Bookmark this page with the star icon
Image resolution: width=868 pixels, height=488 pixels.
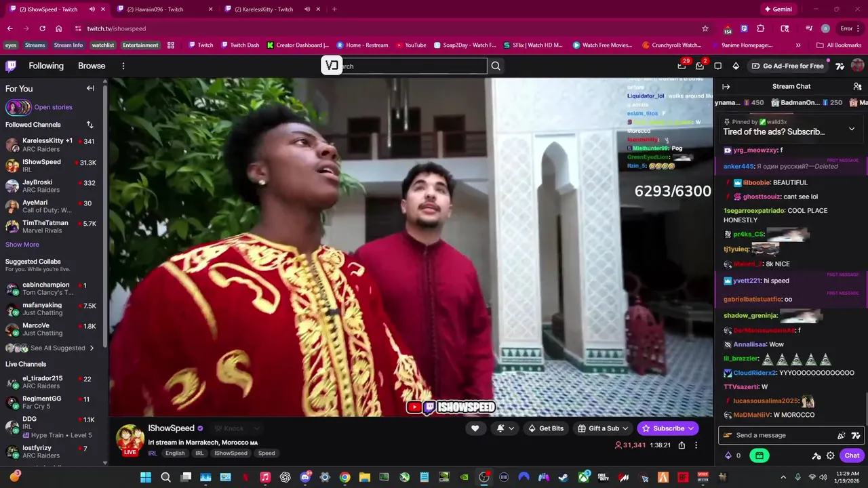705,28
